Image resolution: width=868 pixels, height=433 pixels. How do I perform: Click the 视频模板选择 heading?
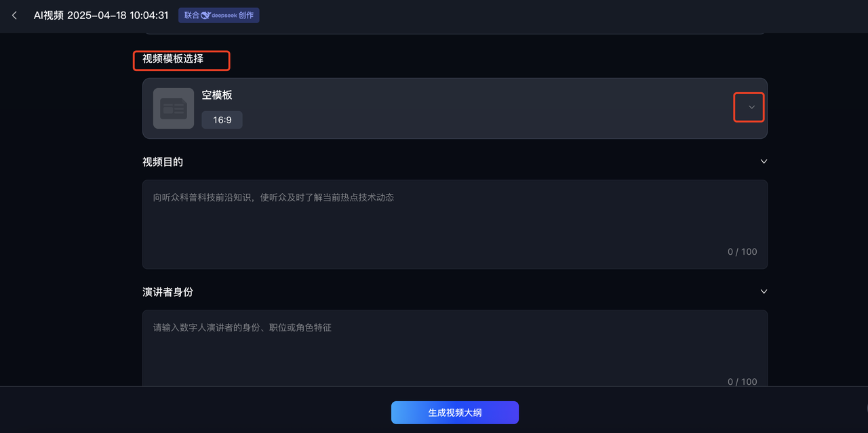pyautogui.click(x=173, y=59)
